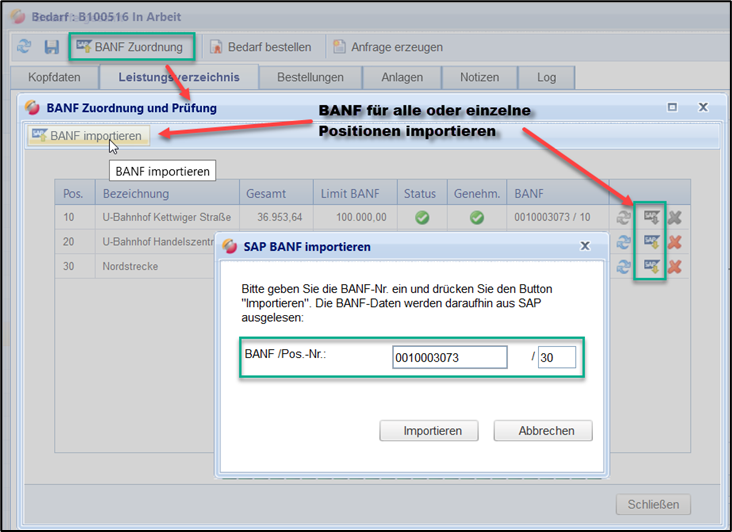Viewport: 732px width, 532px height.
Task: Import BANF for position 20 row icon
Action: click(x=652, y=241)
